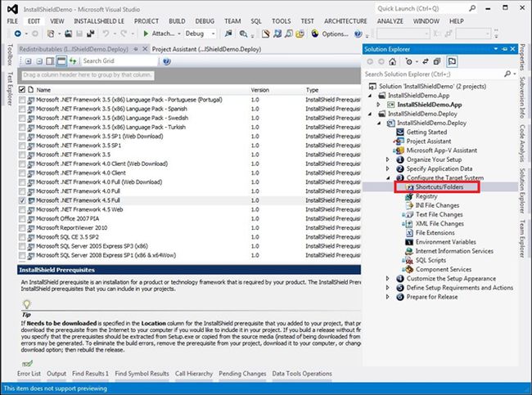Uncheck Microsoft .NET Framework 4.5 Full
The height and width of the screenshot is (395, 532).
pos(22,200)
